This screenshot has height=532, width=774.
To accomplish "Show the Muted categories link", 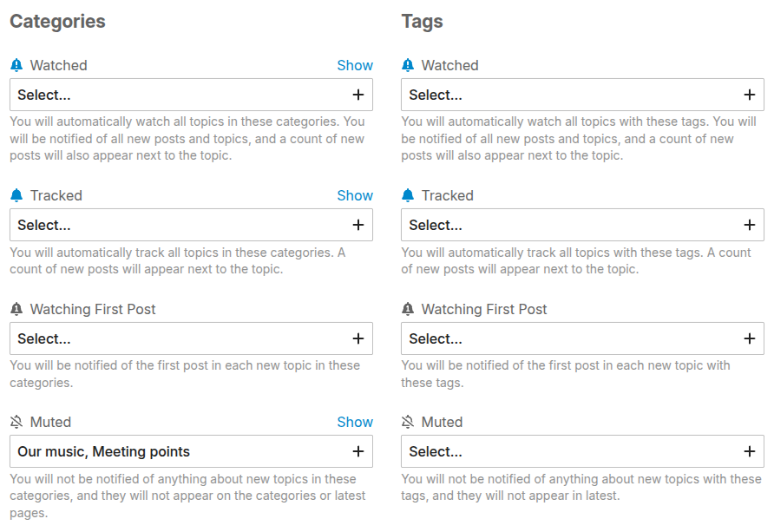I will (x=355, y=422).
